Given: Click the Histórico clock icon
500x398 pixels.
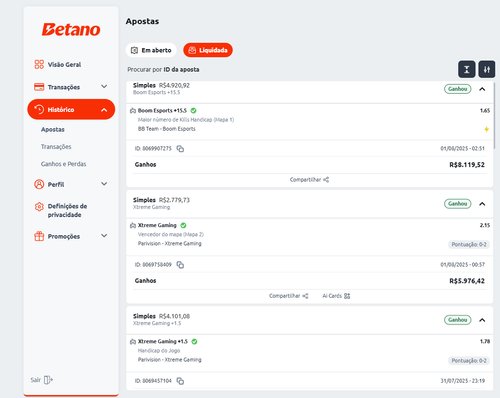Looking at the screenshot, I should click(39, 109).
